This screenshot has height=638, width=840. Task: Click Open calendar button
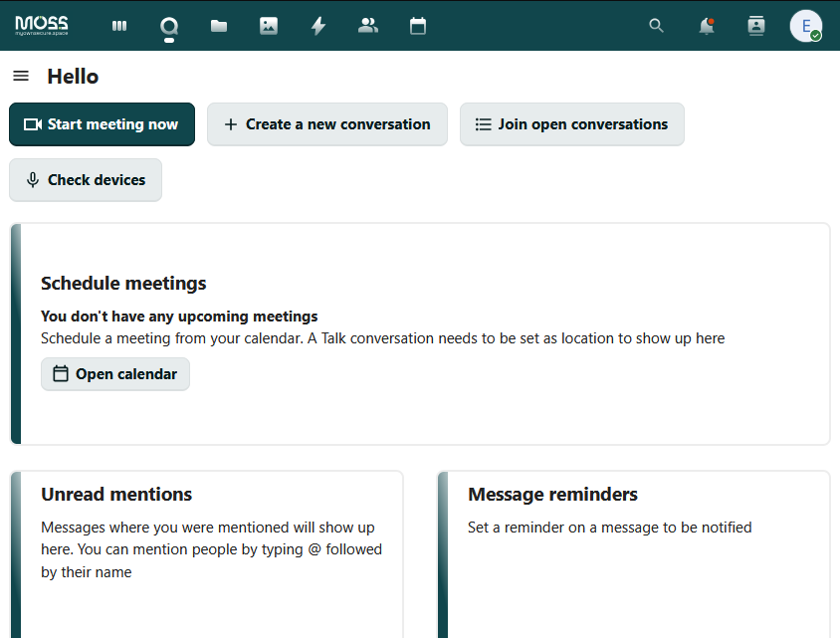pyautogui.click(x=115, y=374)
